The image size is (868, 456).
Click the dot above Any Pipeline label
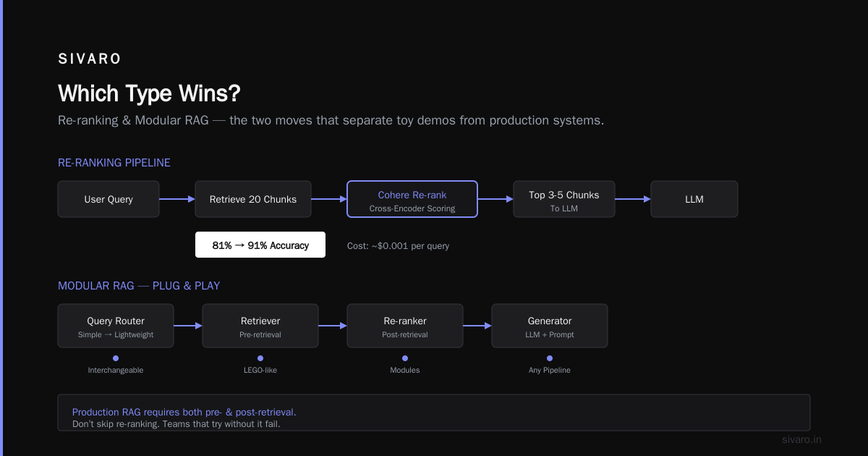pyautogui.click(x=550, y=358)
